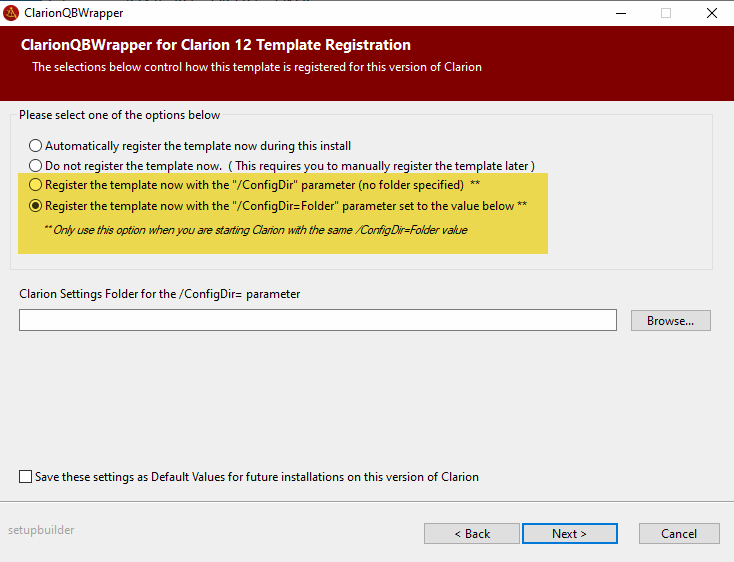Click the Template Registration heading in the banner
734x562 pixels.
click(x=215, y=45)
